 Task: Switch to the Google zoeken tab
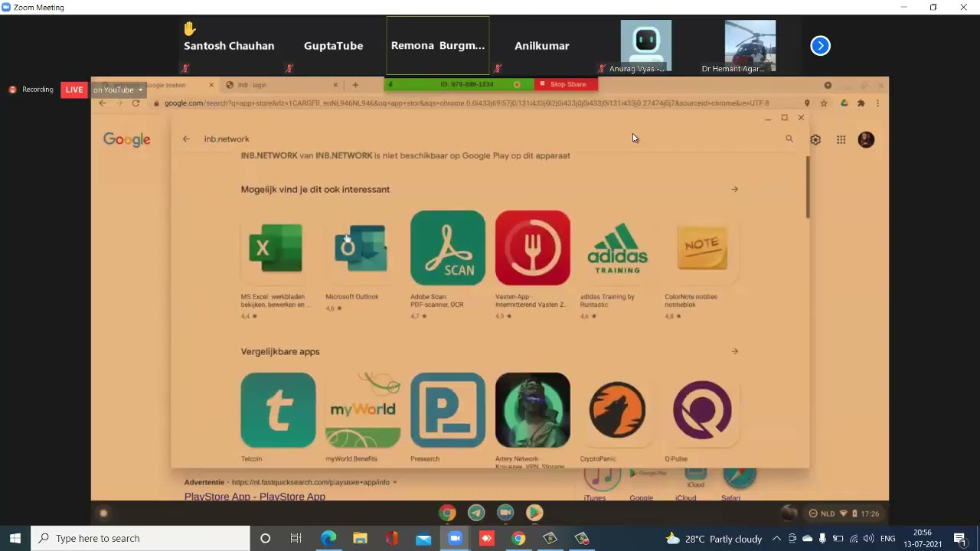pos(158,85)
